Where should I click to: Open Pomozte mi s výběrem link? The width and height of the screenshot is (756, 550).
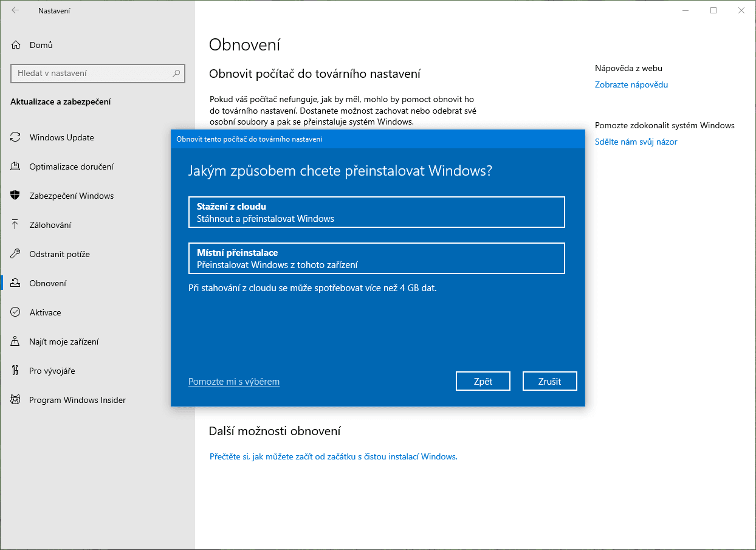coord(234,381)
